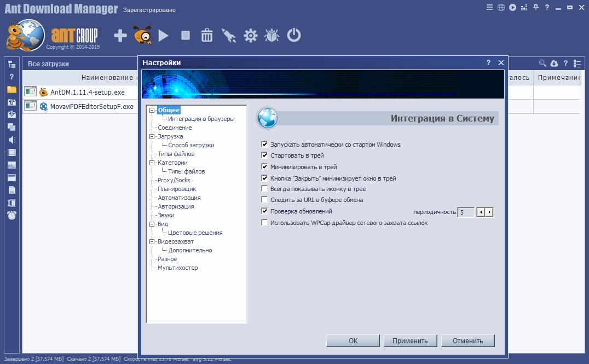Viewport: 589px width, 364px height.
Task: Click the gear settings icon in toolbar
Action: (x=251, y=36)
